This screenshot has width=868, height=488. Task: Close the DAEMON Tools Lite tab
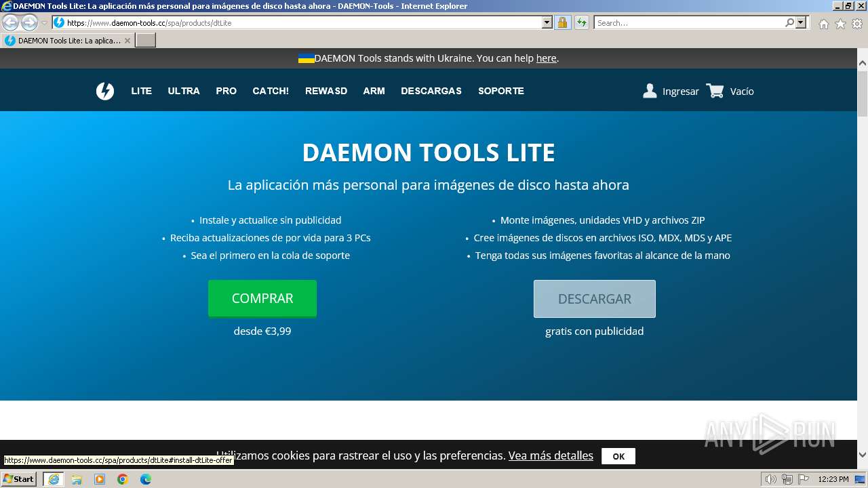127,41
